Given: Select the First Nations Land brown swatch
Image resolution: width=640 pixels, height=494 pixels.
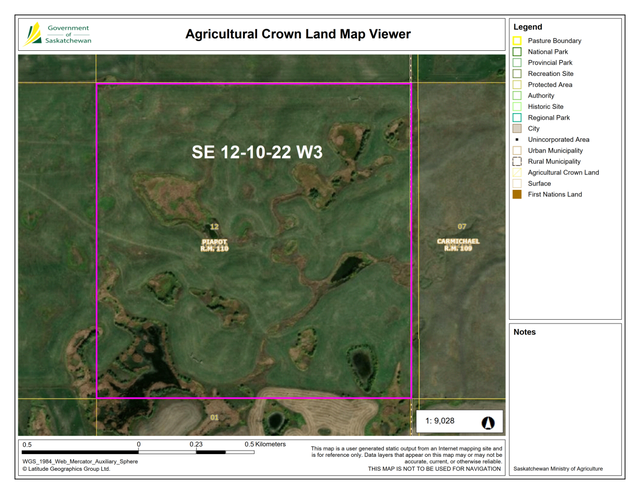Looking at the screenshot, I should tap(517, 194).
